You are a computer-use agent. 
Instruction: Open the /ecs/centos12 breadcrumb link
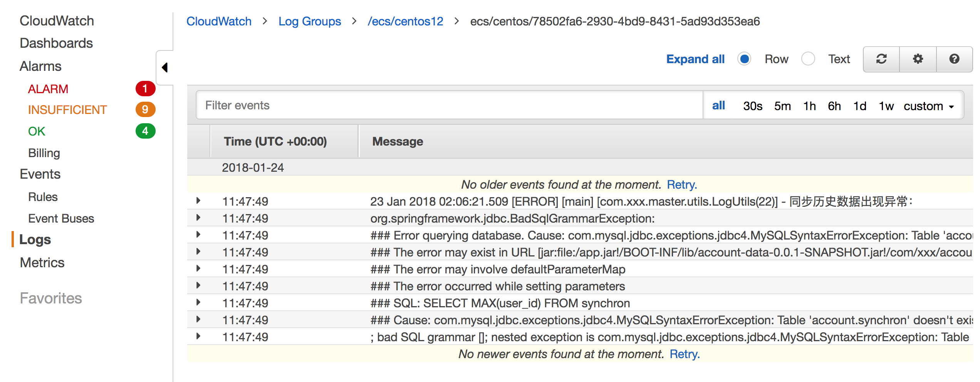pyautogui.click(x=405, y=21)
